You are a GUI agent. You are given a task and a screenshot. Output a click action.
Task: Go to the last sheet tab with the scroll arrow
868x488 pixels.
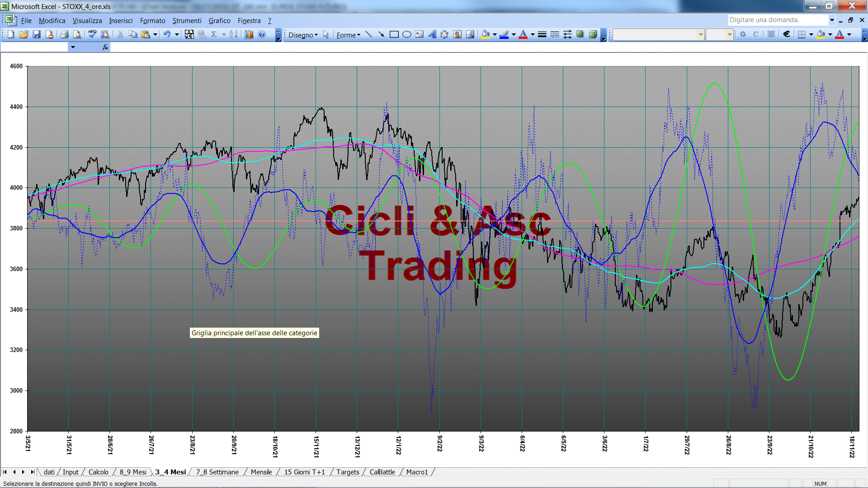pos(32,472)
